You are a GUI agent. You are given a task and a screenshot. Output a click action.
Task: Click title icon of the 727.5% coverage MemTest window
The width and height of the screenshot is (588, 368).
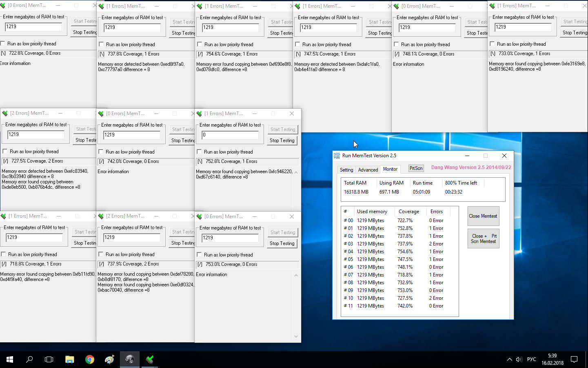click(x=5, y=113)
